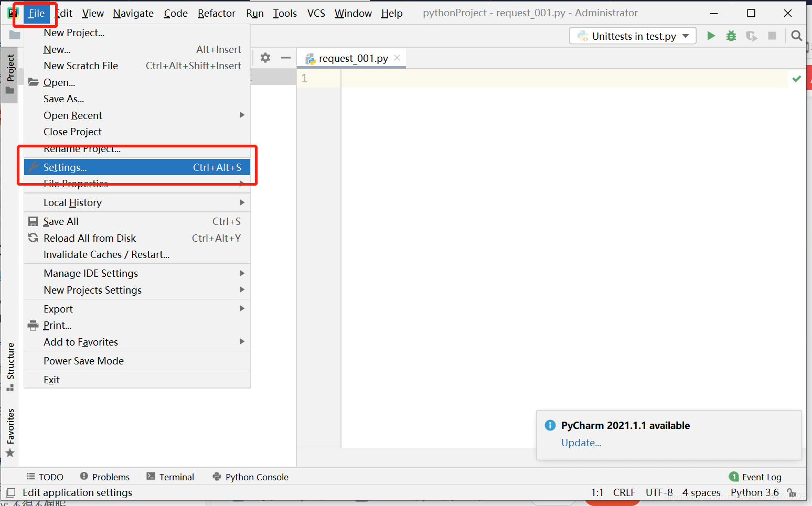This screenshot has height=506, width=812.
Task: Open the Navigate menu
Action: click(133, 13)
